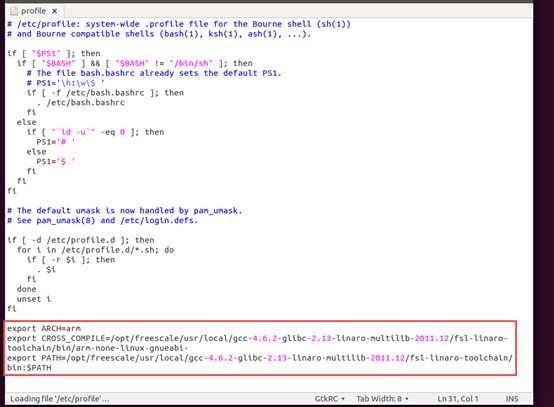This screenshot has width=554, height=407.
Task: Click the "PS1='# '" line
Action: click(56, 142)
